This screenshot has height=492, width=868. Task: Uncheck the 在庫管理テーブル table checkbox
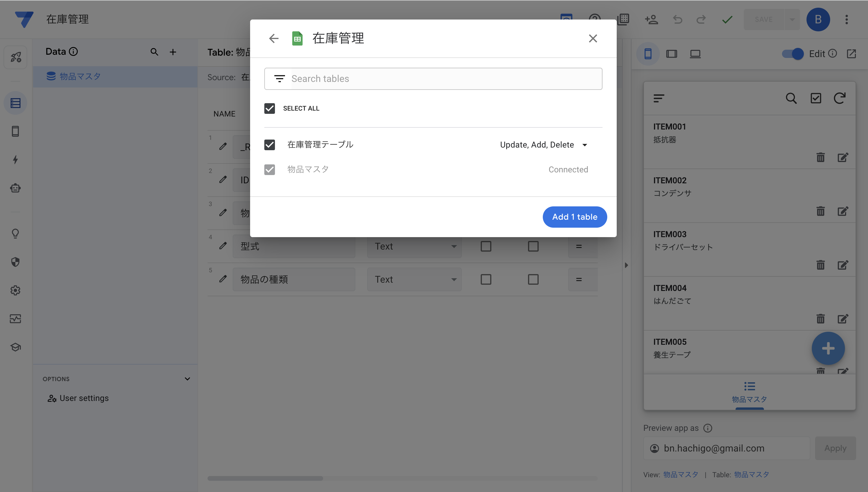click(269, 145)
